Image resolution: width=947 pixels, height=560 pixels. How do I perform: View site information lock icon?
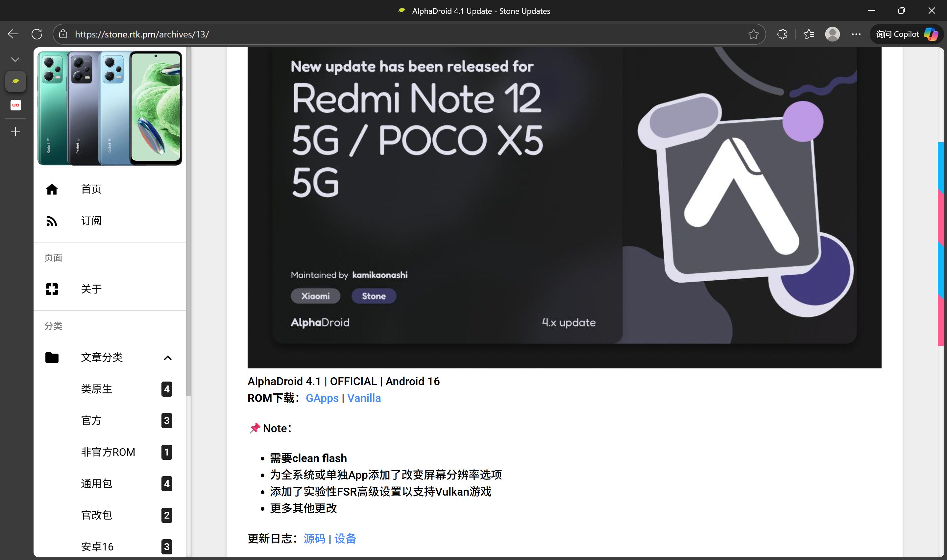(x=63, y=34)
